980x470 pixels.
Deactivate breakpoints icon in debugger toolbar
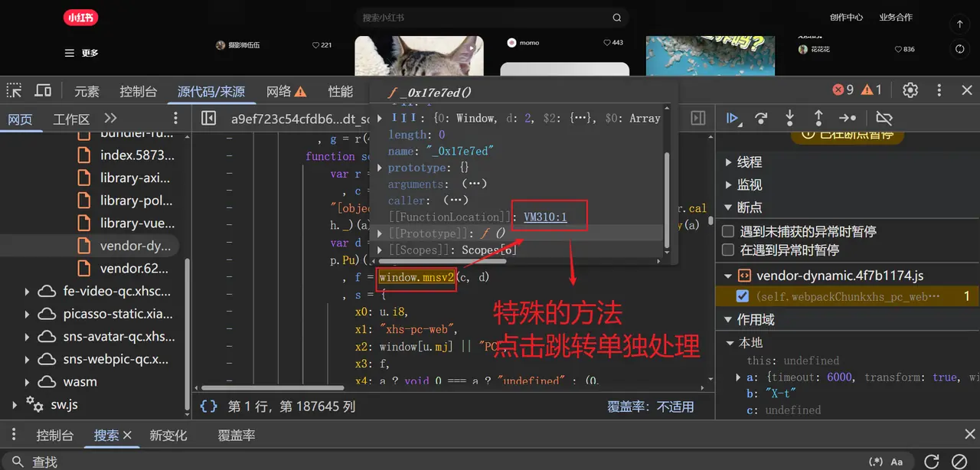pos(884,118)
